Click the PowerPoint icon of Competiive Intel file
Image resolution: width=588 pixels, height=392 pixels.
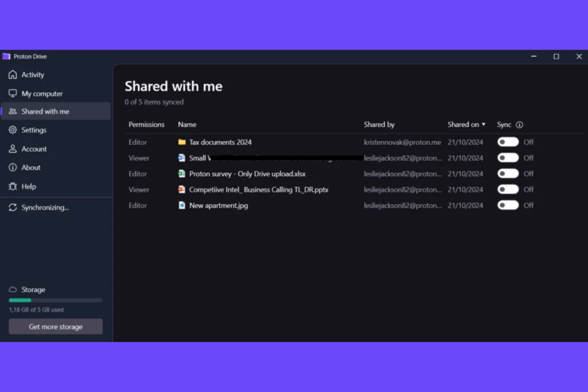click(x=182, y=189)
